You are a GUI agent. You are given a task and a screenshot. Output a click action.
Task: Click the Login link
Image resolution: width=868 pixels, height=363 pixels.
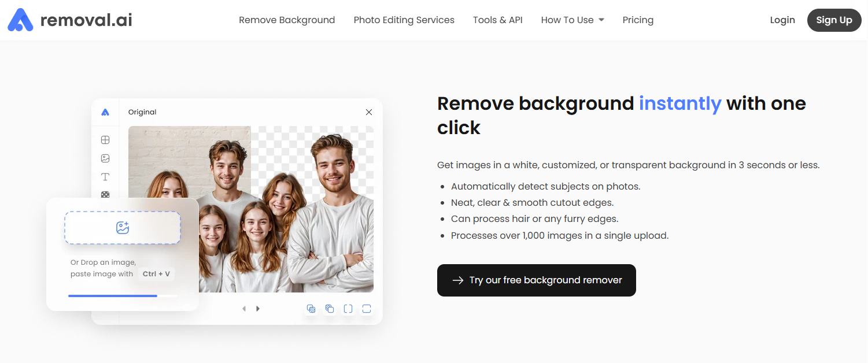782,20
